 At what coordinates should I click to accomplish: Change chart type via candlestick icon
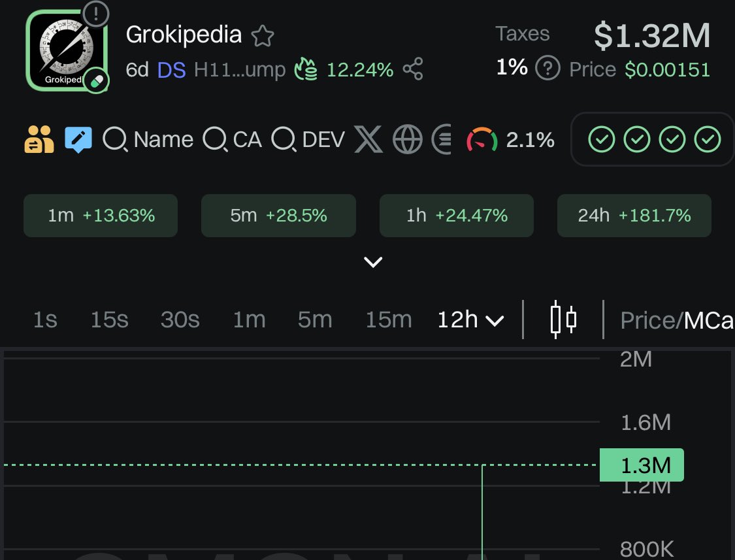pyautogui.click(x=563, y=320)
